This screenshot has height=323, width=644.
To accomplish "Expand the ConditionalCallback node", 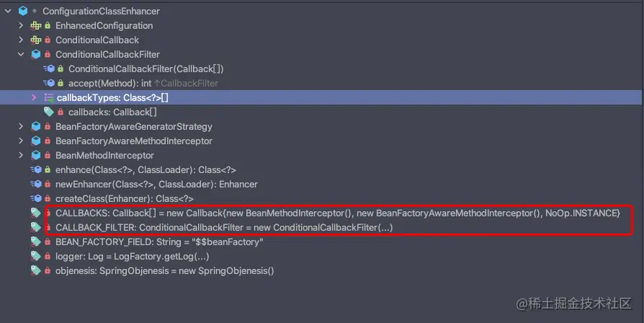I will pyautogui.click(x=21, y=40).
